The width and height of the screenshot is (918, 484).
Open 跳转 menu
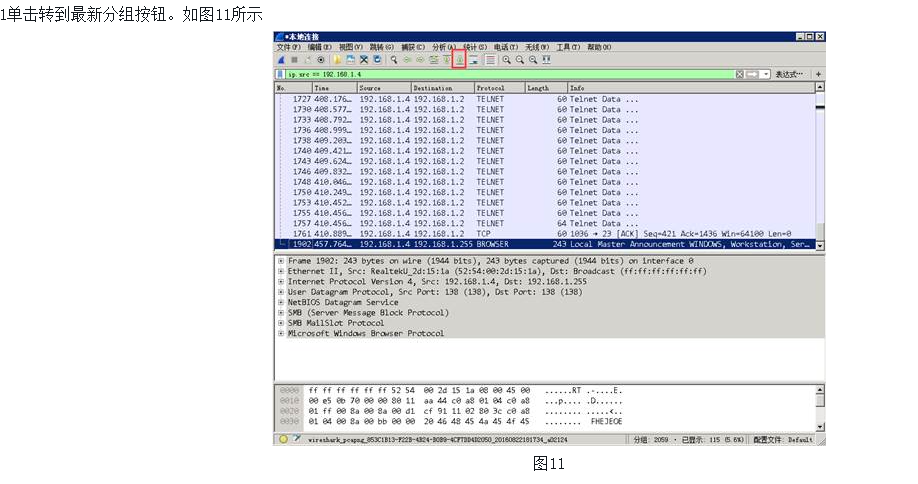381,47
